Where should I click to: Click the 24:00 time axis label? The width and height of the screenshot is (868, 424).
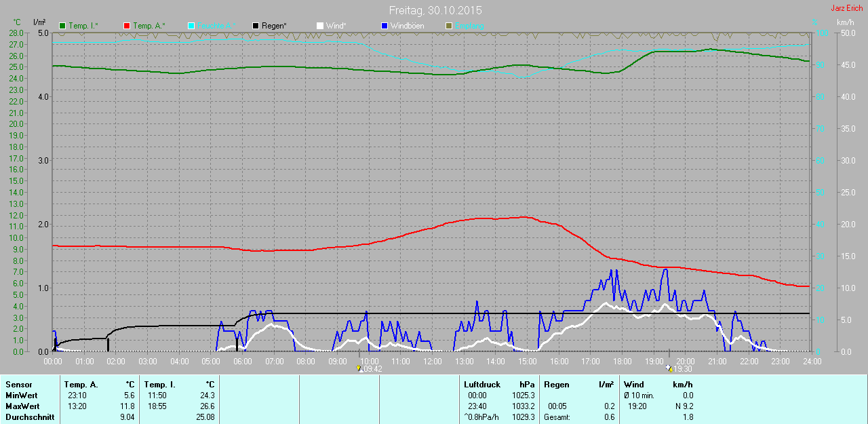811,362
